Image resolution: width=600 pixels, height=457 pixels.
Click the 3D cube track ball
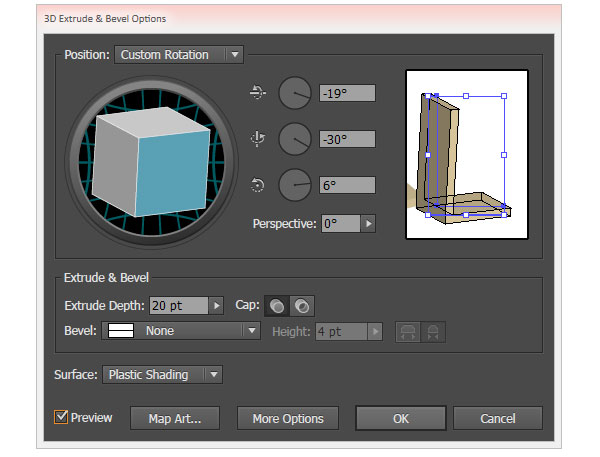click(x=152, y=162)
